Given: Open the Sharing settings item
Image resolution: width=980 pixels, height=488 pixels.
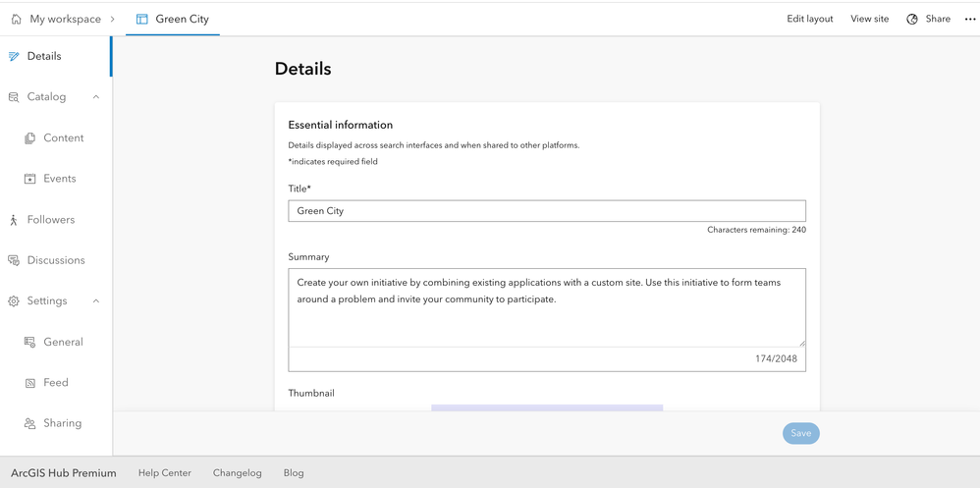Looking at the screenshot, I should click(61, 423).
